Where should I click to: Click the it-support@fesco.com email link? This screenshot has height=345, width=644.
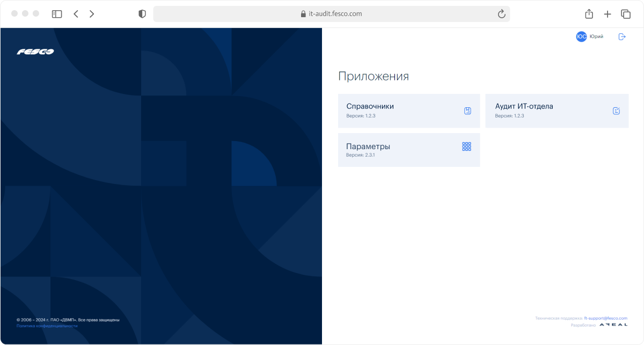pos(605,318)
